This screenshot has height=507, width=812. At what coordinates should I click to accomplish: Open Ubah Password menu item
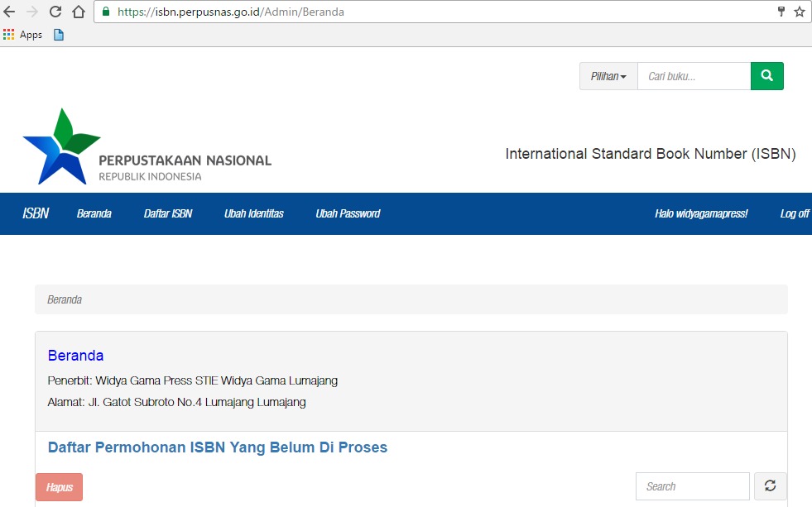[348, 213]
